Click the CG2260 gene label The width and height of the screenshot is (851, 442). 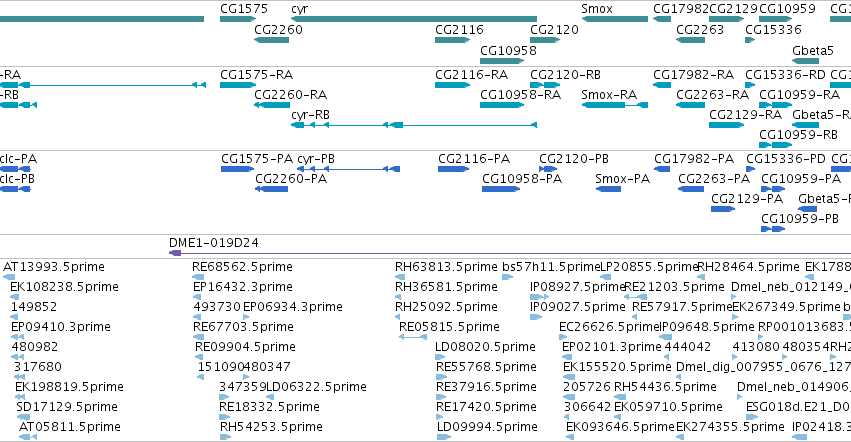coord(278,29)
